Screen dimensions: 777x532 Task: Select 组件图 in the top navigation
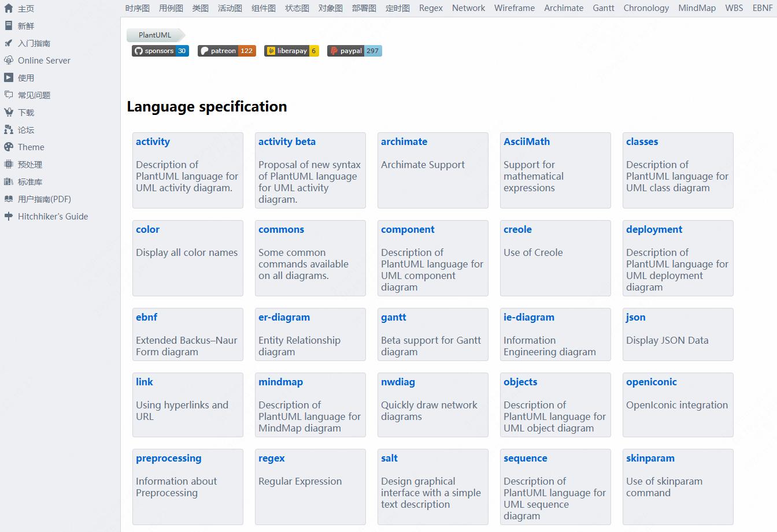pyautogui.click(x=263, y=8)
